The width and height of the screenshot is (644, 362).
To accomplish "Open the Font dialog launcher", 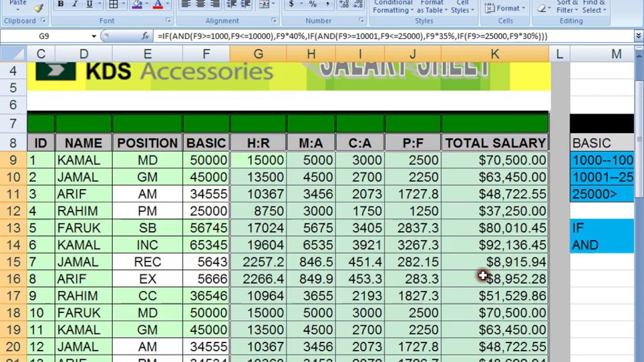I will (168, 21).
